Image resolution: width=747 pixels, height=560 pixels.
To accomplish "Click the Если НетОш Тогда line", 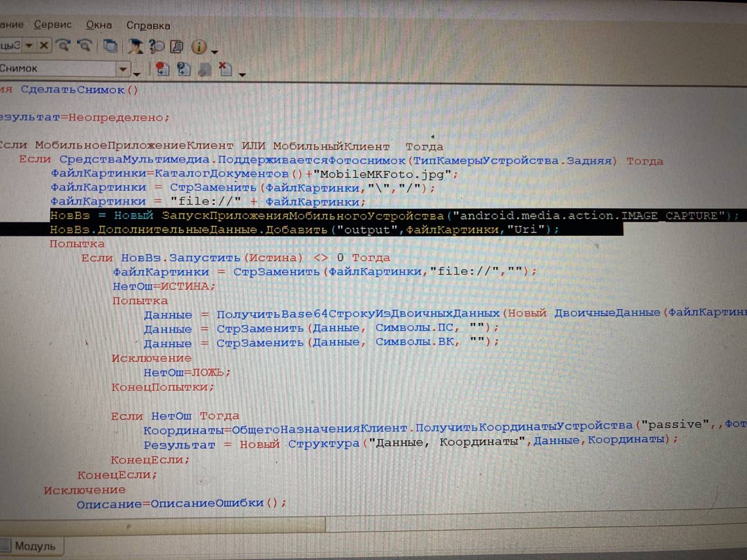I will [x=175, y=416].
